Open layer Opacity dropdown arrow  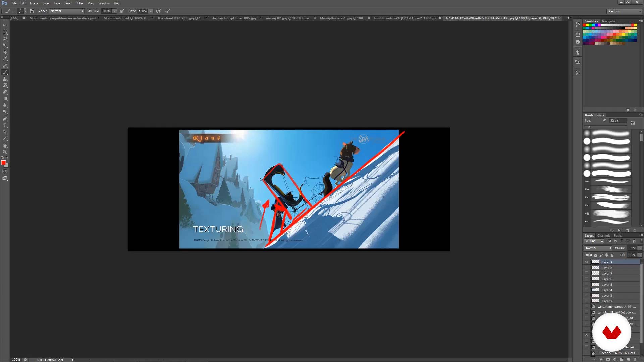click(640, 248)
